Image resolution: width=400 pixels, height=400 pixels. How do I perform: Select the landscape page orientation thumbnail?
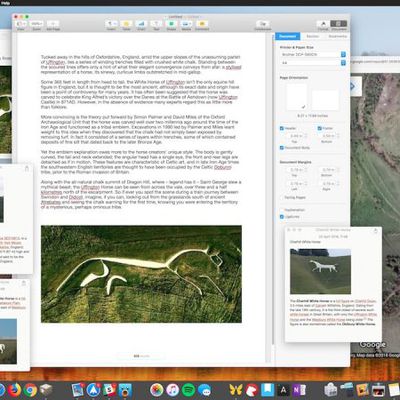[325, 99]
